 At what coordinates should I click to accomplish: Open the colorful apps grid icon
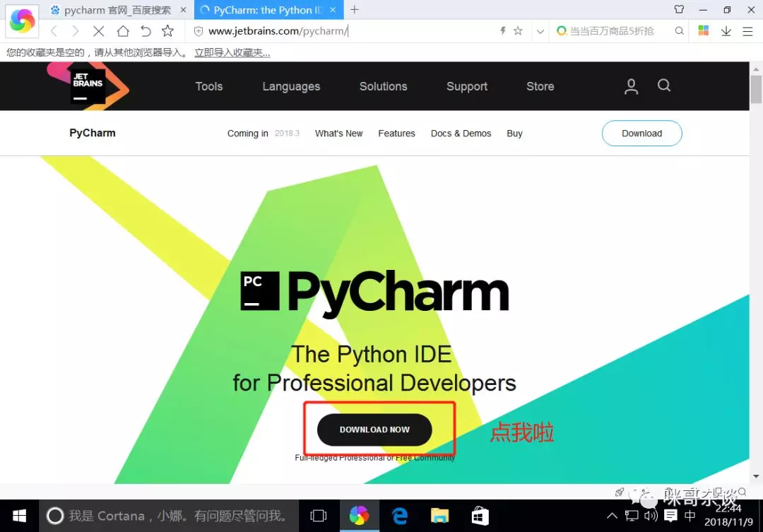click(703, 30)
